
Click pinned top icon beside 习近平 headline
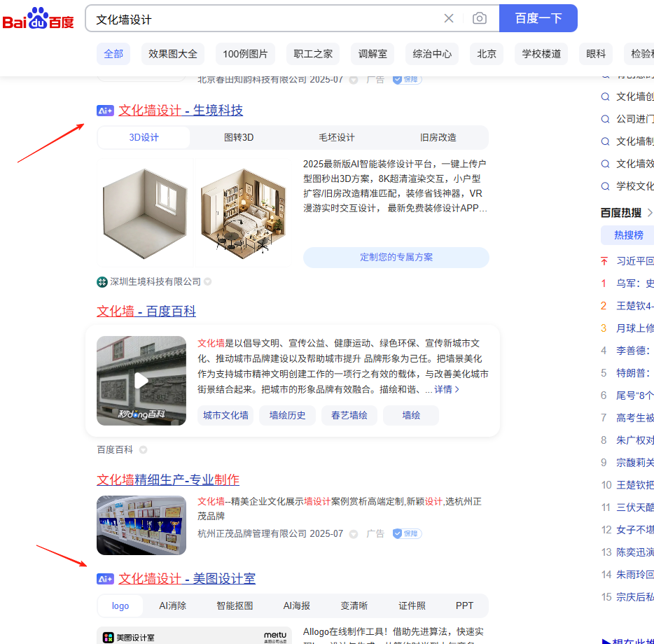pos(604,261)
